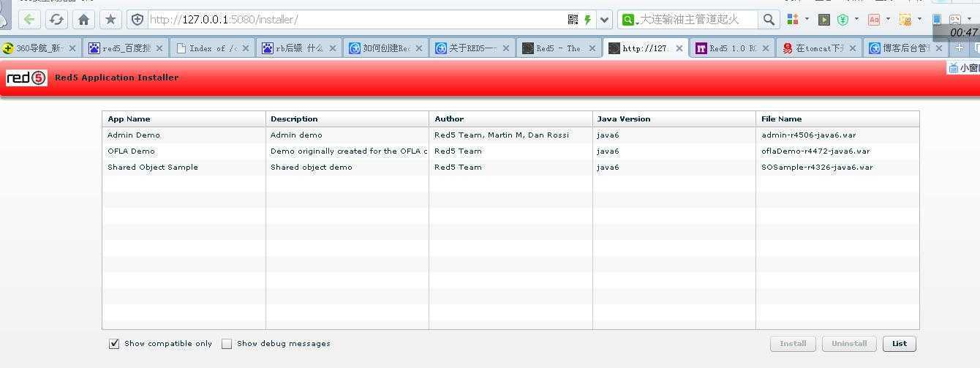This screenshot has width=980, height=368.
Task: Click the Uninstall button
Action: point(849,343)
